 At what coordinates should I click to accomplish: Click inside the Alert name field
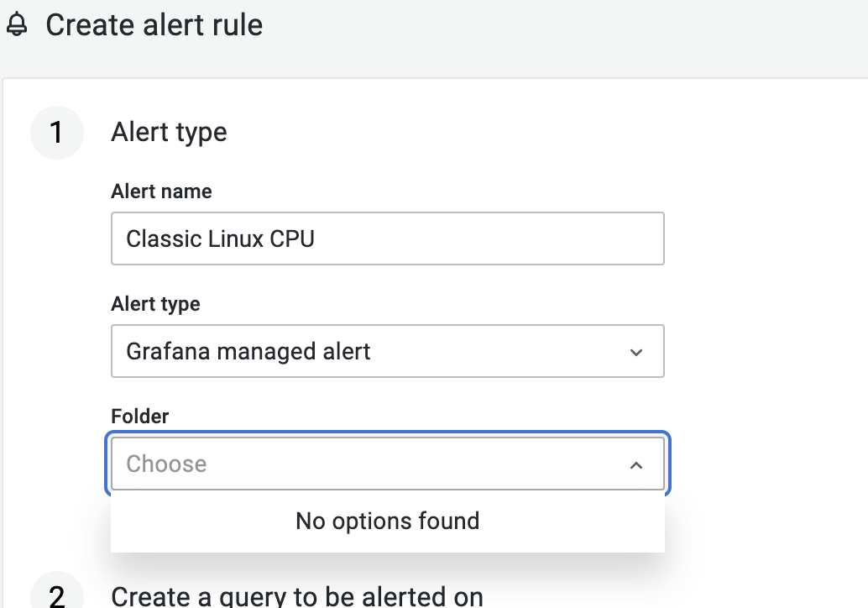[386, 238]
